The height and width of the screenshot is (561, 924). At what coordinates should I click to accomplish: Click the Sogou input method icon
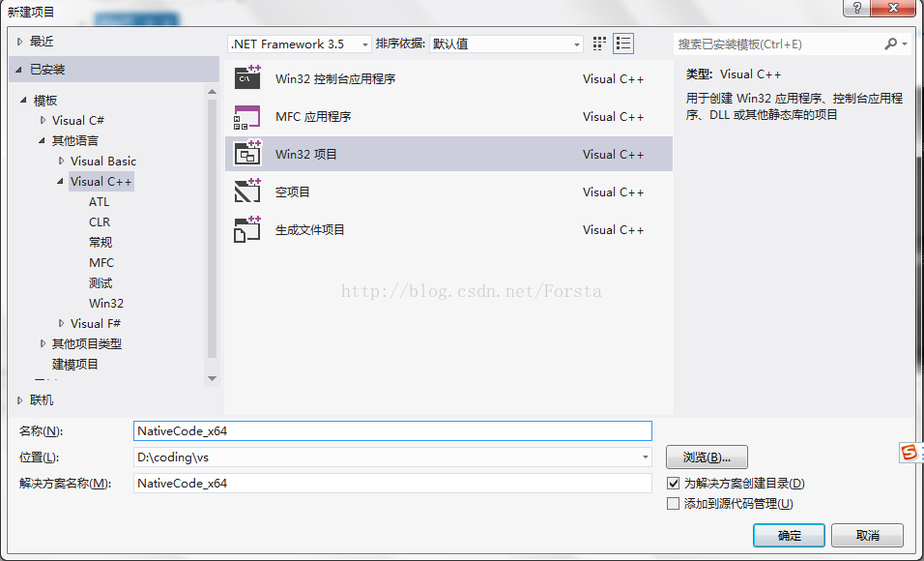[910, 453]
